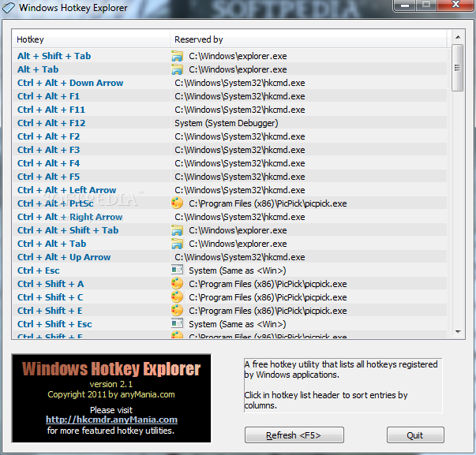
Task: Select the Ctrl + Alt + Up Arrow hotkey
Action: pos(64,257)
